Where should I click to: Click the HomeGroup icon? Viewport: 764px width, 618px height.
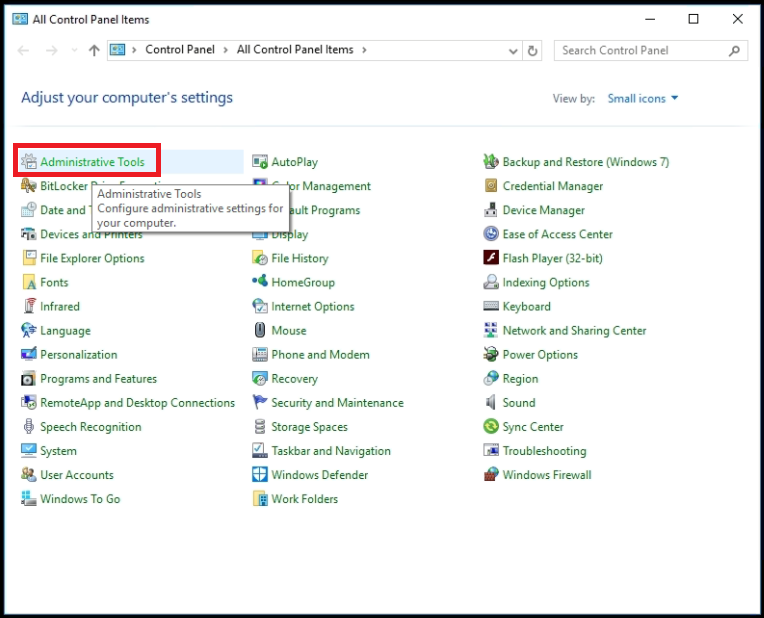(260, 281)
